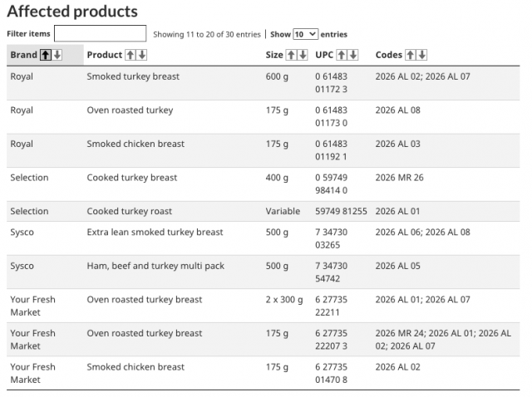Sort Brand column ascending with up arrow
532x397 pixels.
(46, 55)
